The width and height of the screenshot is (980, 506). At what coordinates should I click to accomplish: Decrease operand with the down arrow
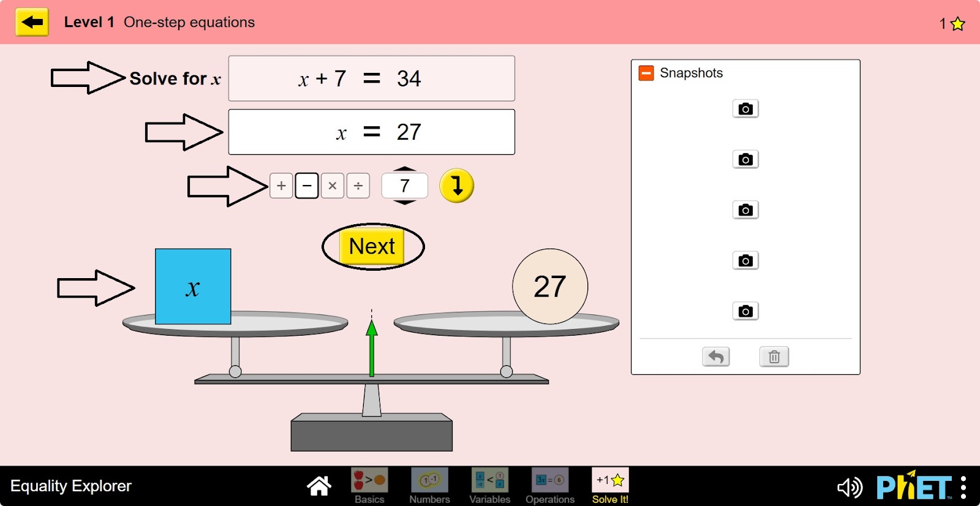404,202
